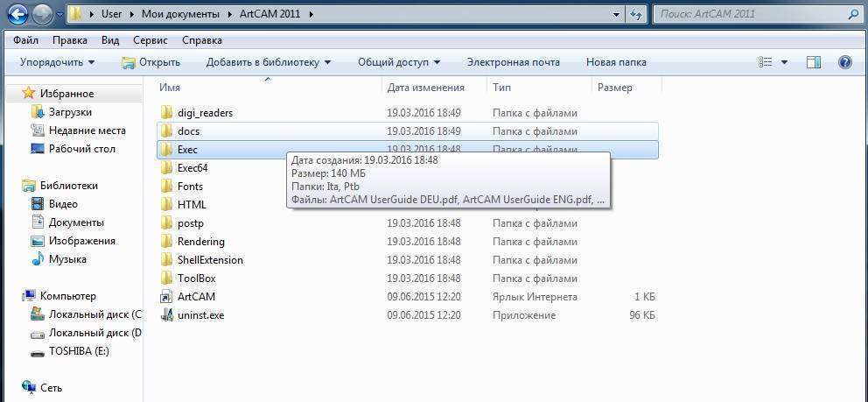Open the Общий доступ dropdown
Screen dimensions: 868x402
pyautogui.click(x=398, y=62)
